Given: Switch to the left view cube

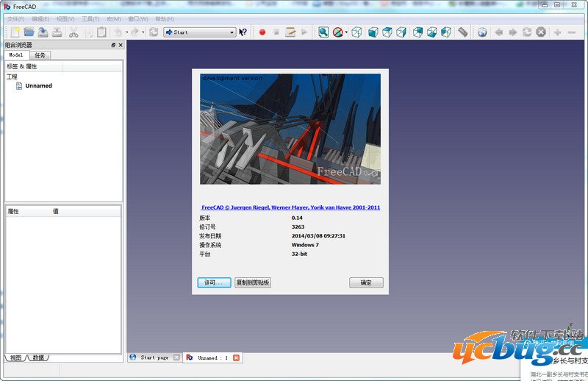Looking at the screenshot, I should point(446,32).
